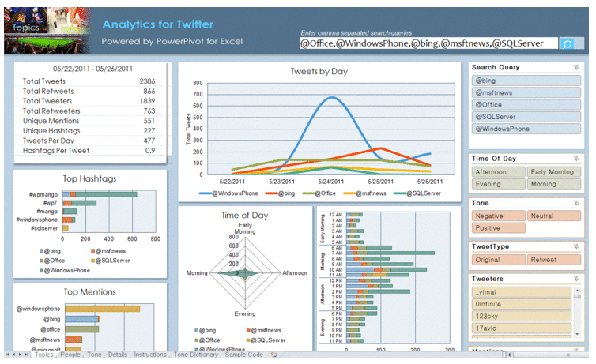Jump to last sheet with navigation arrow
Viewport: 596px width, 364px height.
coord(26,355)
